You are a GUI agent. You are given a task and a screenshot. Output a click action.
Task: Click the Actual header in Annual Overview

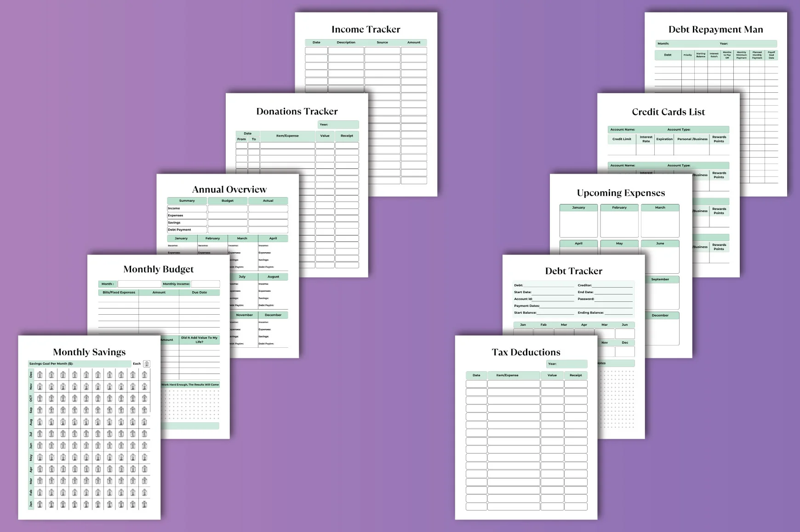coord(268,201)
